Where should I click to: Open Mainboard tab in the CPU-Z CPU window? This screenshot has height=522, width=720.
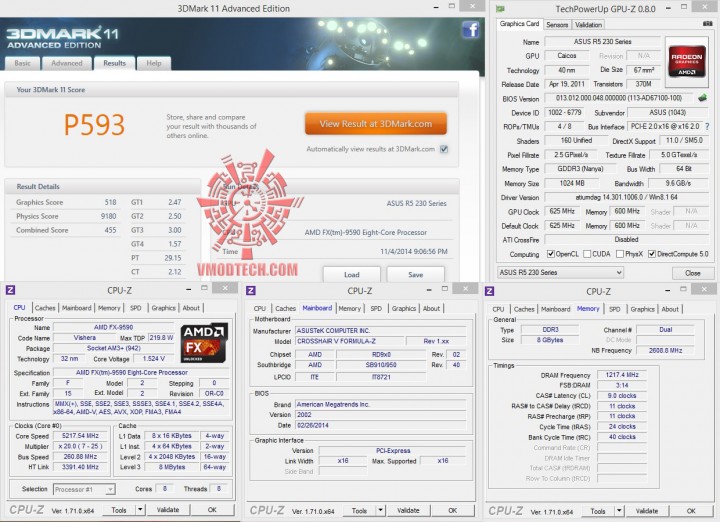(77, 308)
